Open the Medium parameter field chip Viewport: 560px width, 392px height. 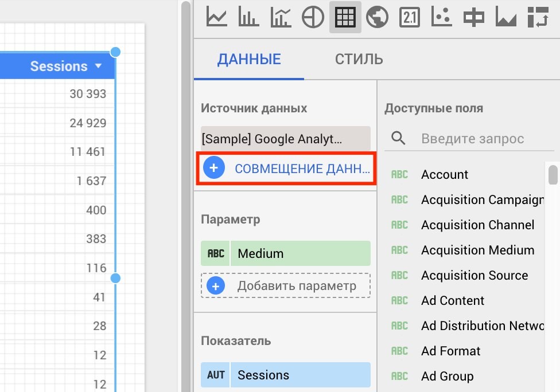tap(285, 253)
